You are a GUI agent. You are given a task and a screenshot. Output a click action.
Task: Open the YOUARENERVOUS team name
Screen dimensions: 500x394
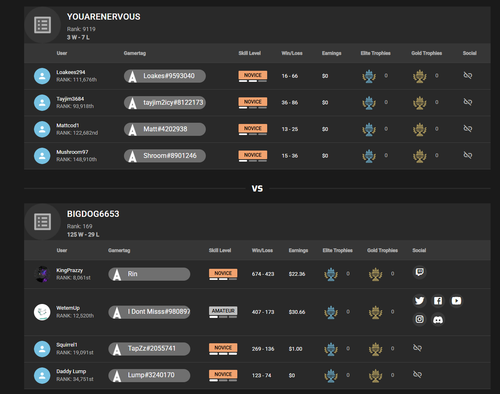[x=104, y=17]
